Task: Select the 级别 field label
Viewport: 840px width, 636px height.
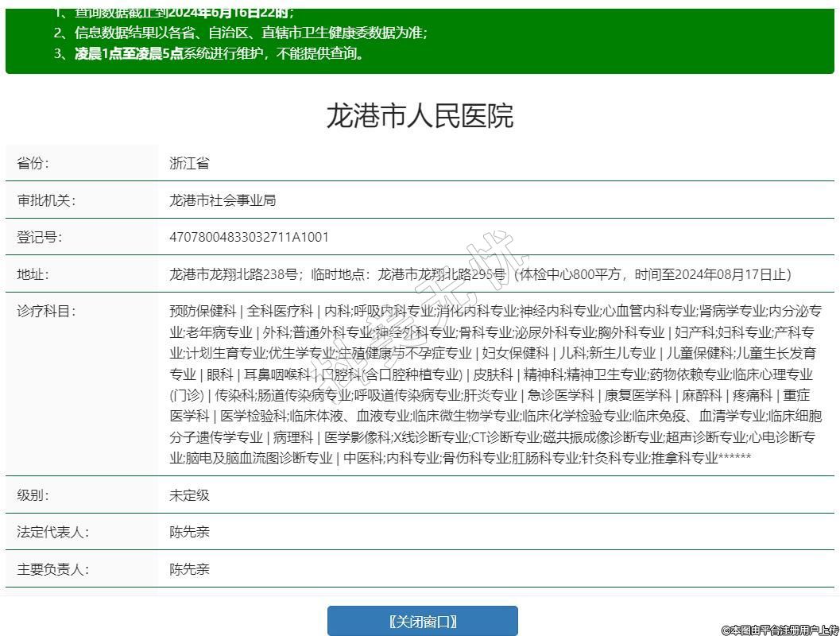Action: click(33, 495)
